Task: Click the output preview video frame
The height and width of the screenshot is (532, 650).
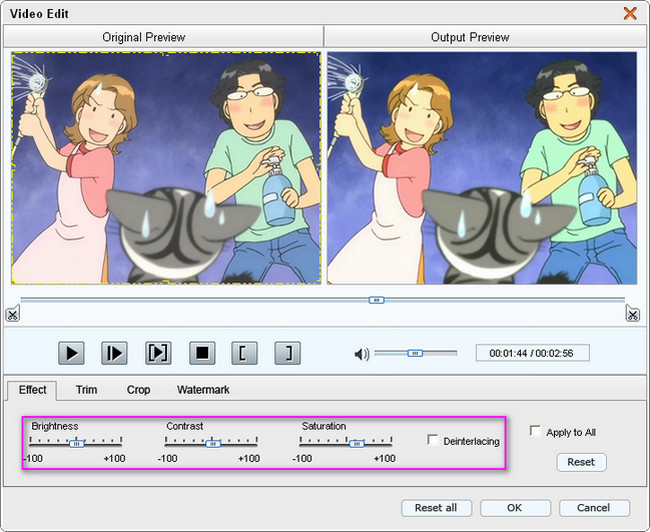Action: pyautogui.click(x=482, y=168)
